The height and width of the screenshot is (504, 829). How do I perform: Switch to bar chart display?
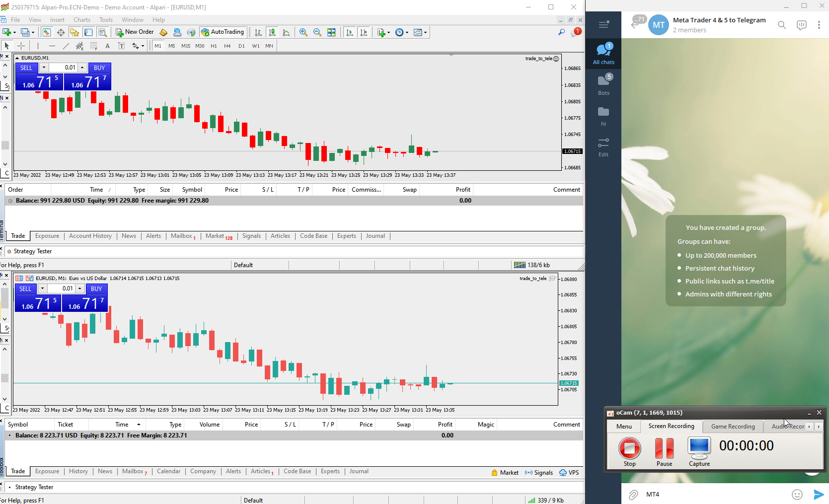(258, 32)
